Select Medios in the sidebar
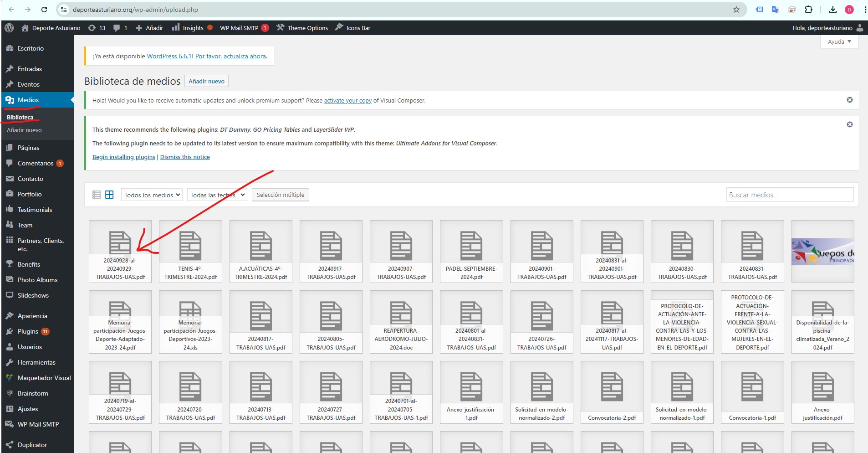This screenshot has width=868, height=453. [37, 100]
